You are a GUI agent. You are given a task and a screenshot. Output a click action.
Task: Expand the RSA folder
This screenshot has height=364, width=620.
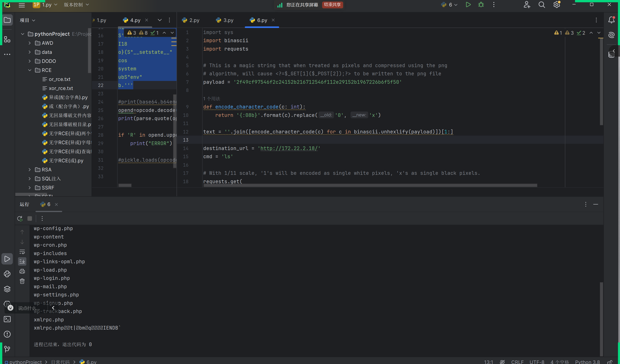point(29,170)
